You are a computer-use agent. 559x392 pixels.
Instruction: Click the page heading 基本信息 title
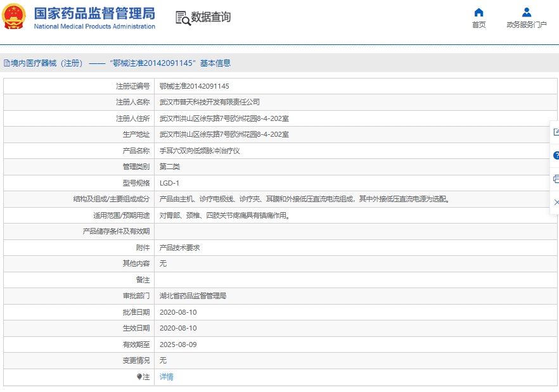coord(215,63)
